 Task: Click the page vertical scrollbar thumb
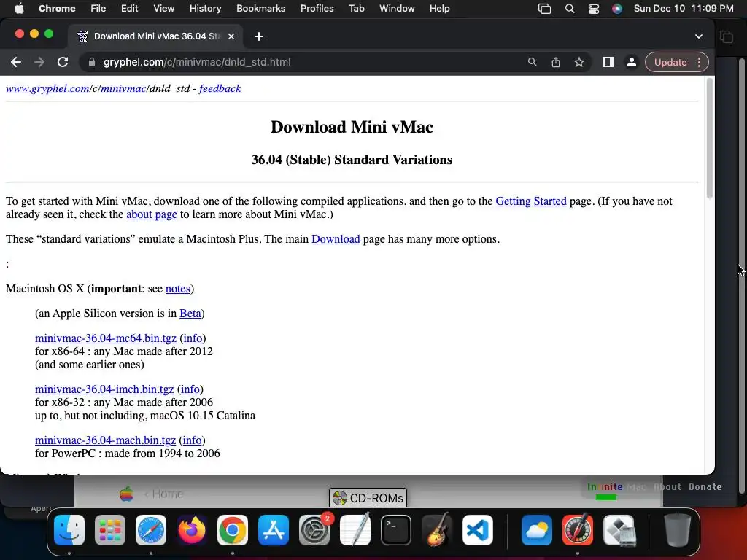click(x=709, y=138)
